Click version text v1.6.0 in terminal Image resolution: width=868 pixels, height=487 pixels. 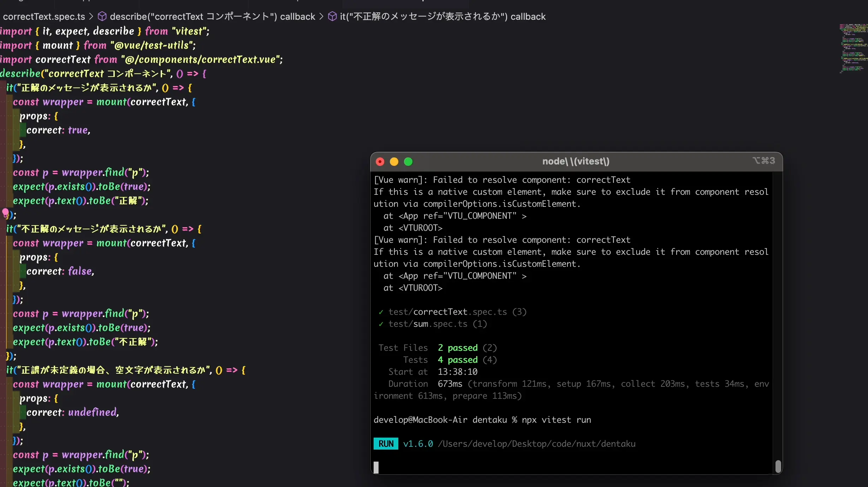pos(418,444)
